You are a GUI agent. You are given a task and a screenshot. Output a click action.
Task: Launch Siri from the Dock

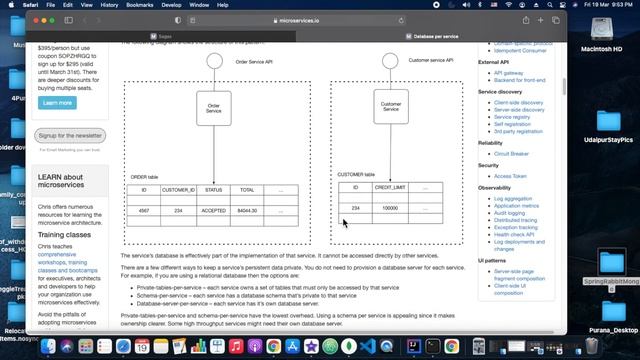click(67, 347)
